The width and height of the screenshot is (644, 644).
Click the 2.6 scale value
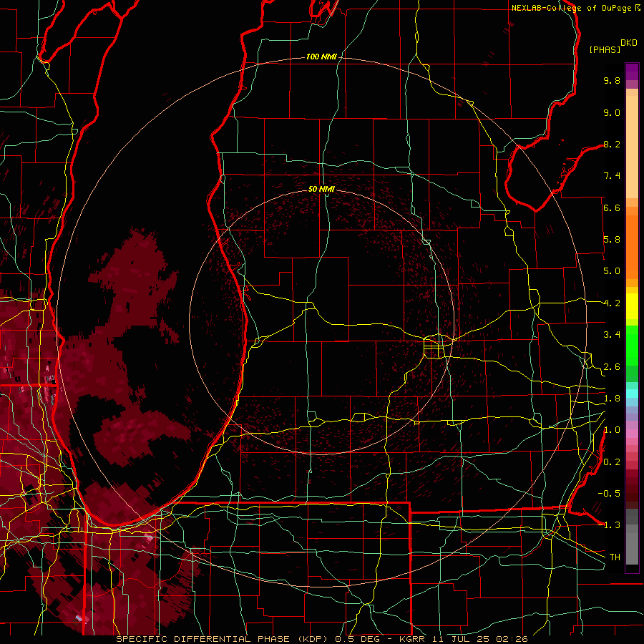(612, 367)
